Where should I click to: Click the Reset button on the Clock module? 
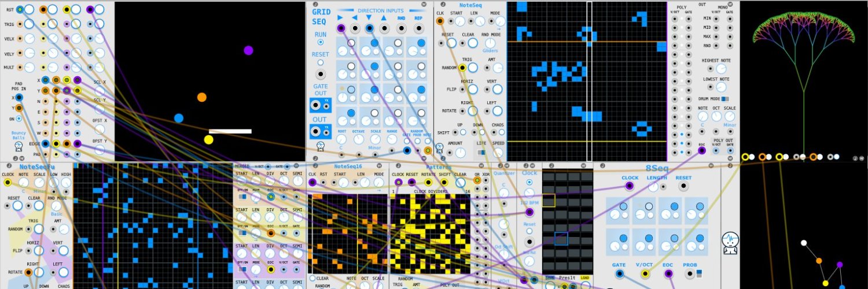click(529, 231)
